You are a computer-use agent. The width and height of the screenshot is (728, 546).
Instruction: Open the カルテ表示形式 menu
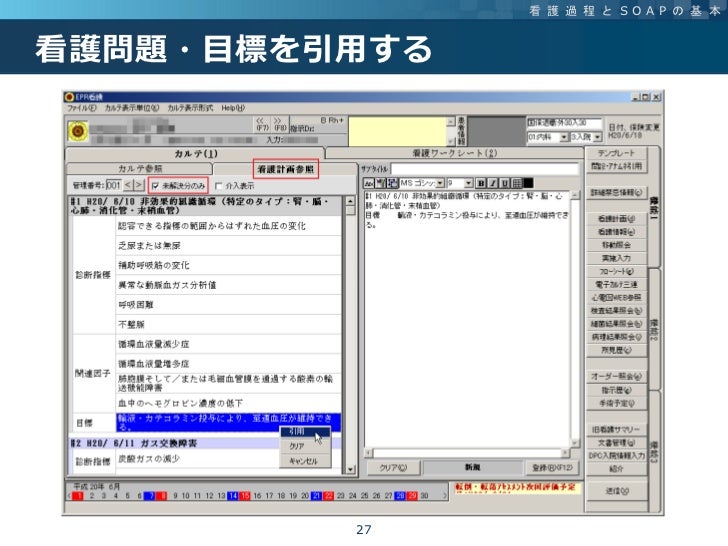point(190,108)
